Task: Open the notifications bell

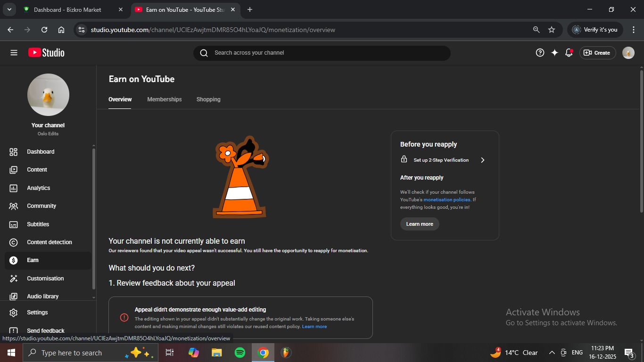Action: coord(569,53)
